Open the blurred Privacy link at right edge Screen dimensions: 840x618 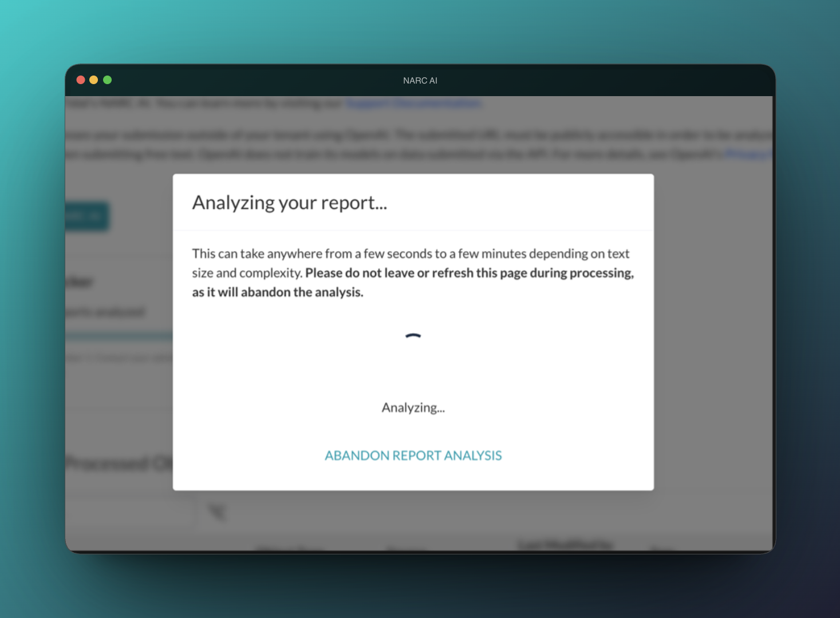(x=748, y=153)
